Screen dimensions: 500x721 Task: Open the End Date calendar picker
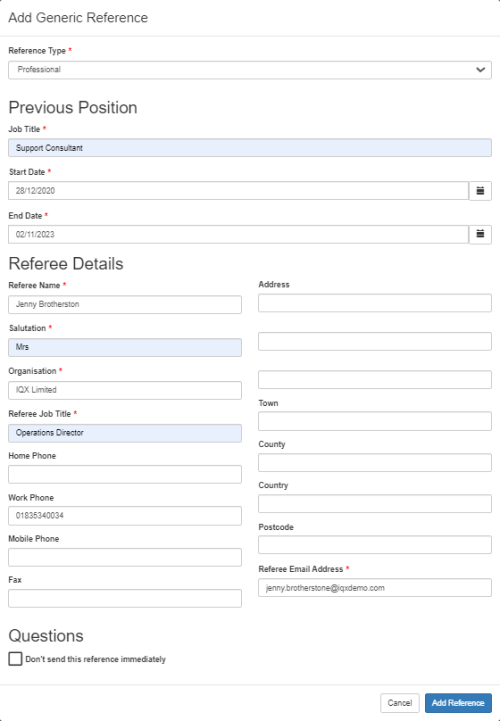(x=480, y=235)
